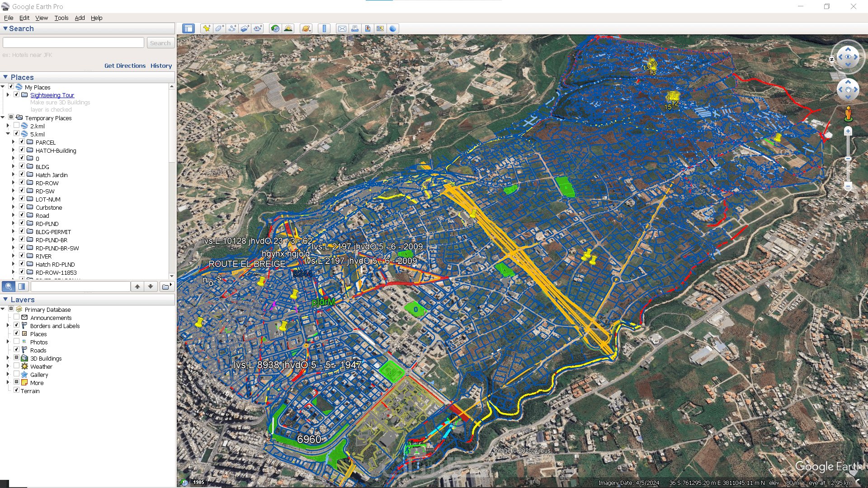The image size is (868, 488).
Task: Click the zoom slider on the map
Action: pos(848,159)
